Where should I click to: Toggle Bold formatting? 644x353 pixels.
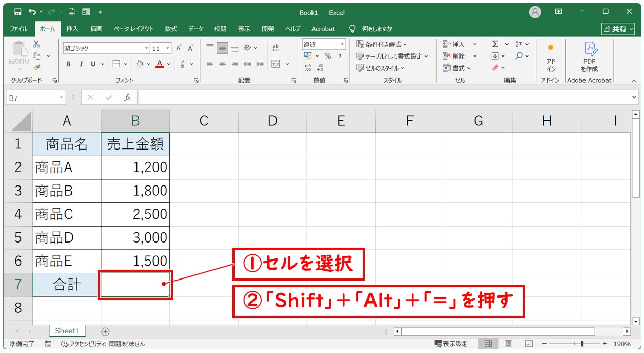[x=68, y=64]
